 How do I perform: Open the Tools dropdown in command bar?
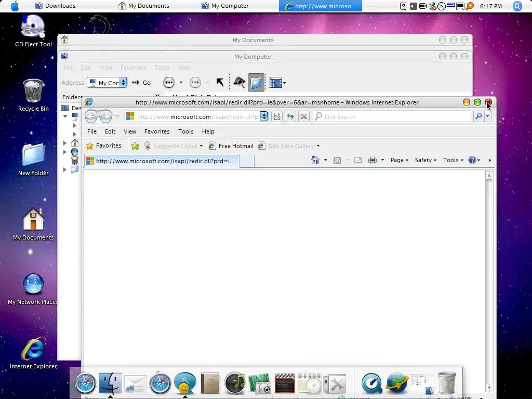(x=453, y=160)
